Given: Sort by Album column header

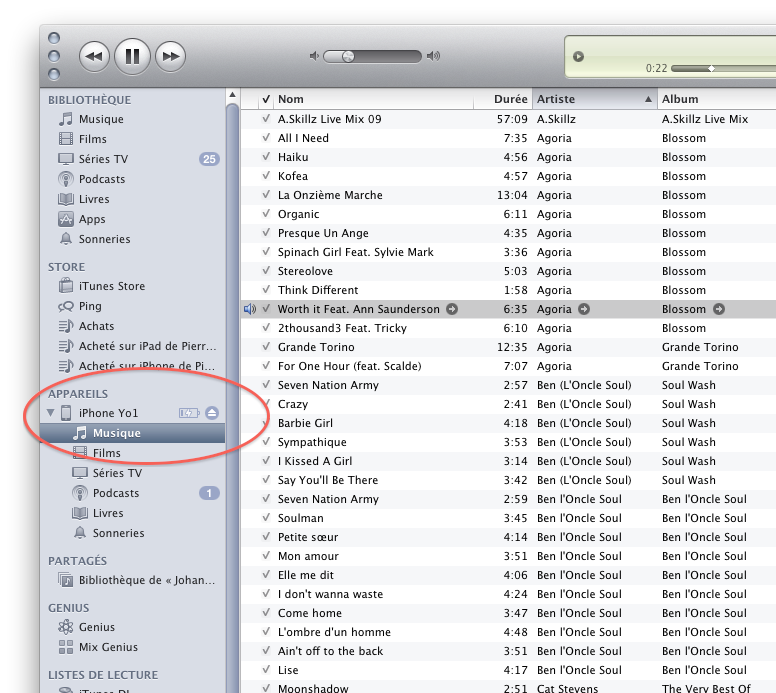Looking at the screenshot, I should coord(717,99).
